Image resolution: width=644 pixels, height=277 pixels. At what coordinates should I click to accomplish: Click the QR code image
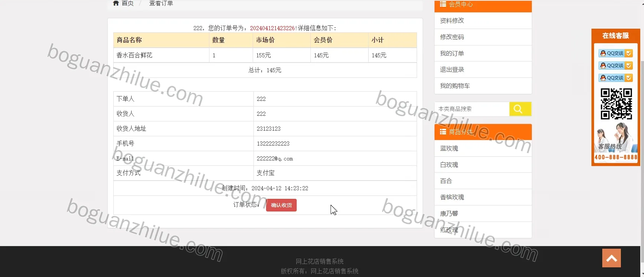(x=616, y=104)
